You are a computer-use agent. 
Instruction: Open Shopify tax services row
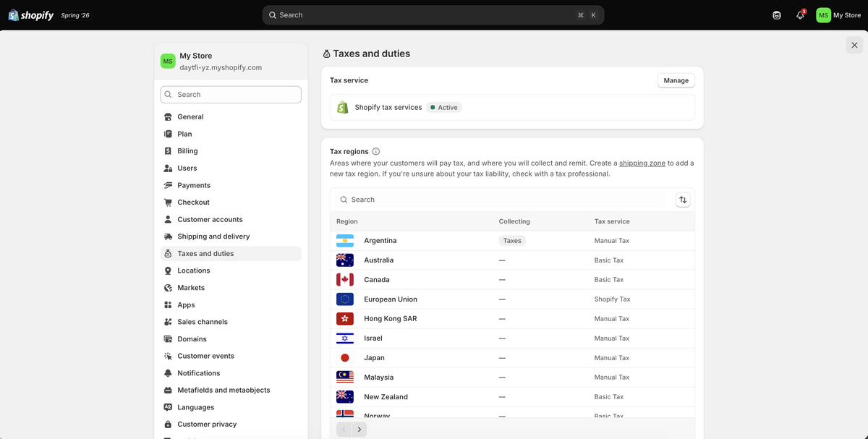pos(512,107)
